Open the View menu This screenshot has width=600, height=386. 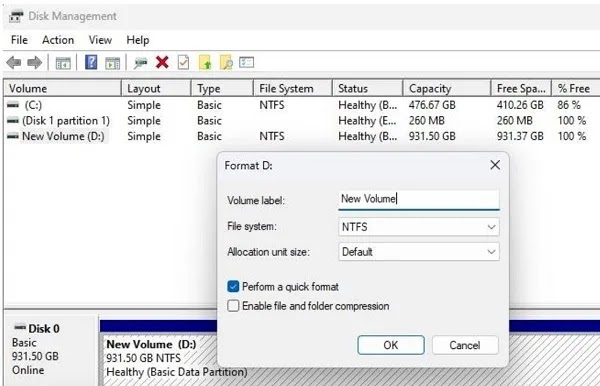[100, 40]
